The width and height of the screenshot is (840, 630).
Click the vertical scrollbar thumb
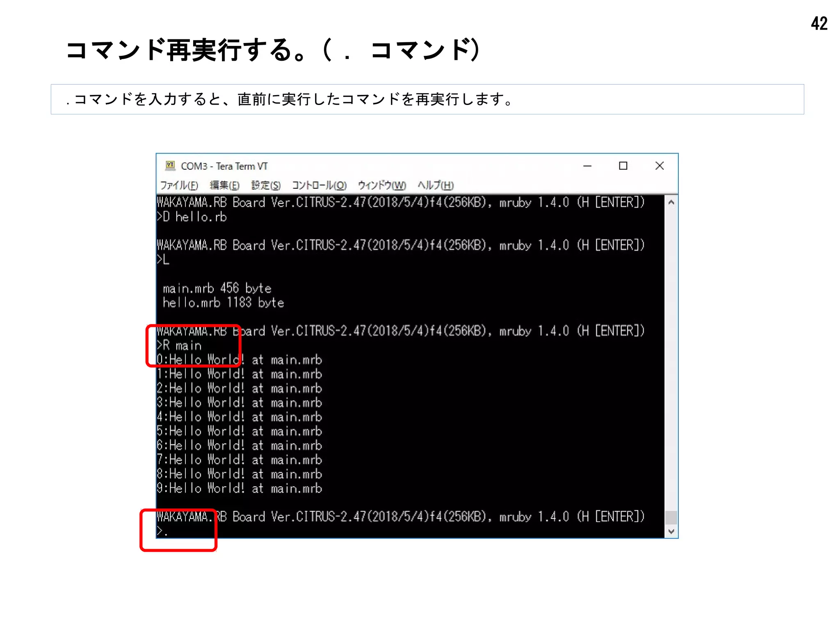pyautogui.click(x=671, y=518)
